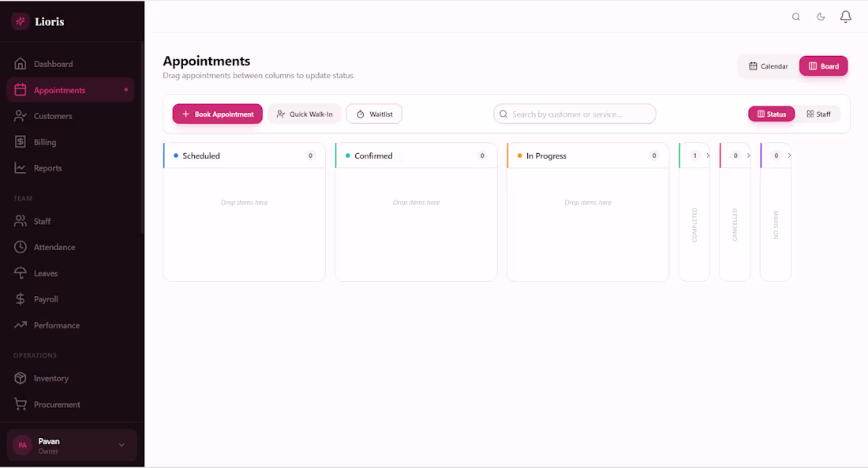Screen dimensions: 868x468
Task: Click the Confirmed column header
Action: pos(417,155)
